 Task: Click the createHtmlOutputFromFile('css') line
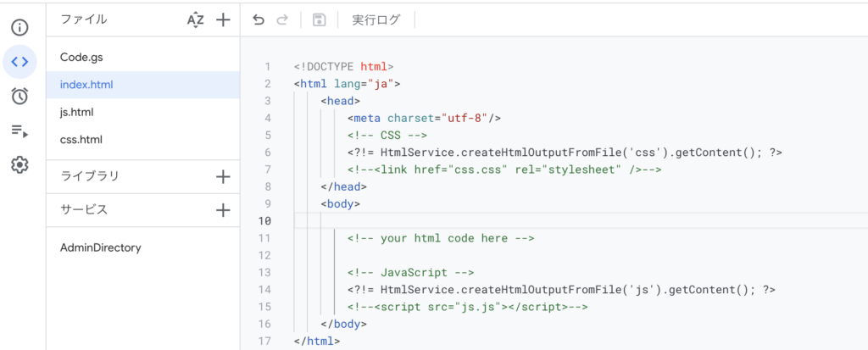coord(565,153)
